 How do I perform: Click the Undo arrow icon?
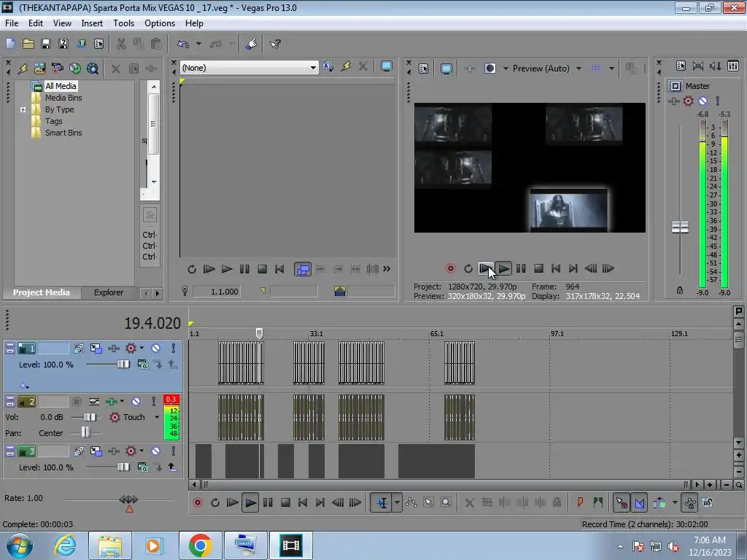click(183, 44)
